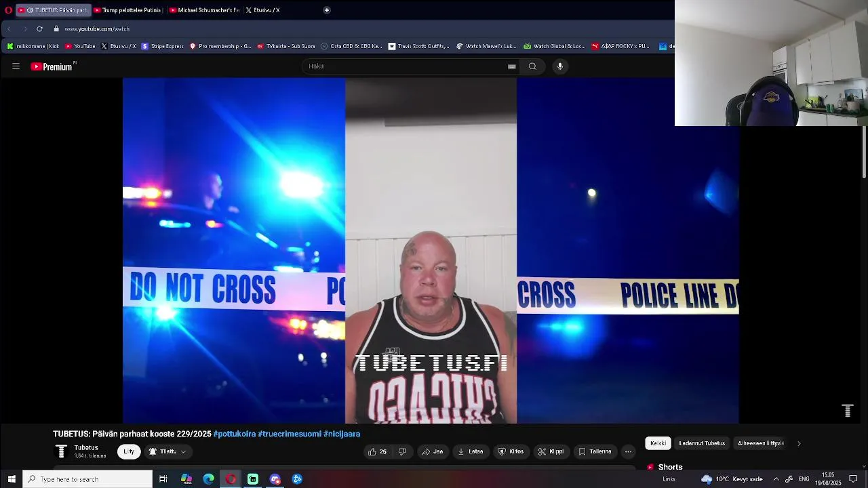The height and width of the screenshot is (488, 868).
Task: Open Opera browser taskbar icon
Action: 231,479
